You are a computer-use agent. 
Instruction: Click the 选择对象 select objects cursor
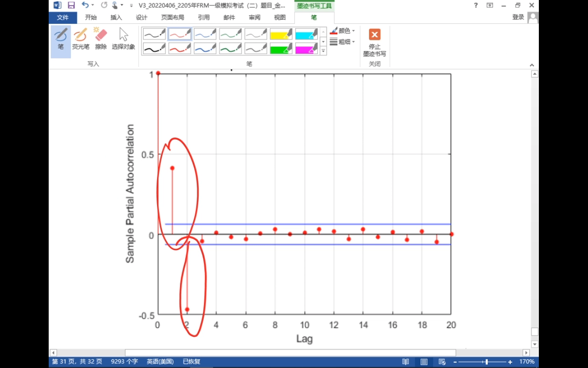pos(123,39)
